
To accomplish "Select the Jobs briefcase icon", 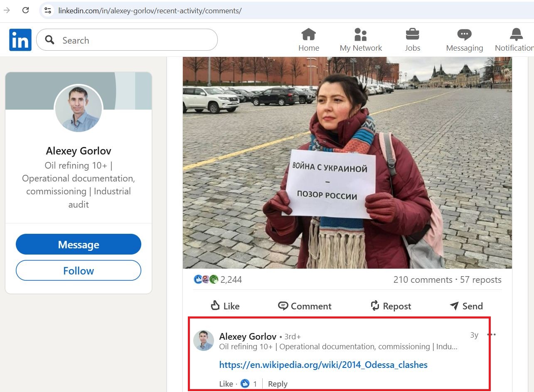I will (x=412, y=34).
